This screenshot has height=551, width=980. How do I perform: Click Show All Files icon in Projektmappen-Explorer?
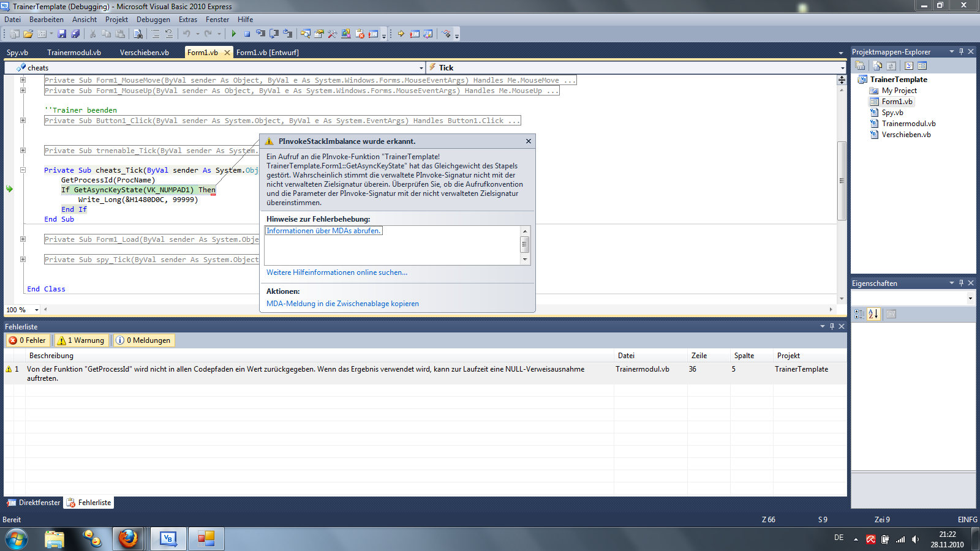878,66
